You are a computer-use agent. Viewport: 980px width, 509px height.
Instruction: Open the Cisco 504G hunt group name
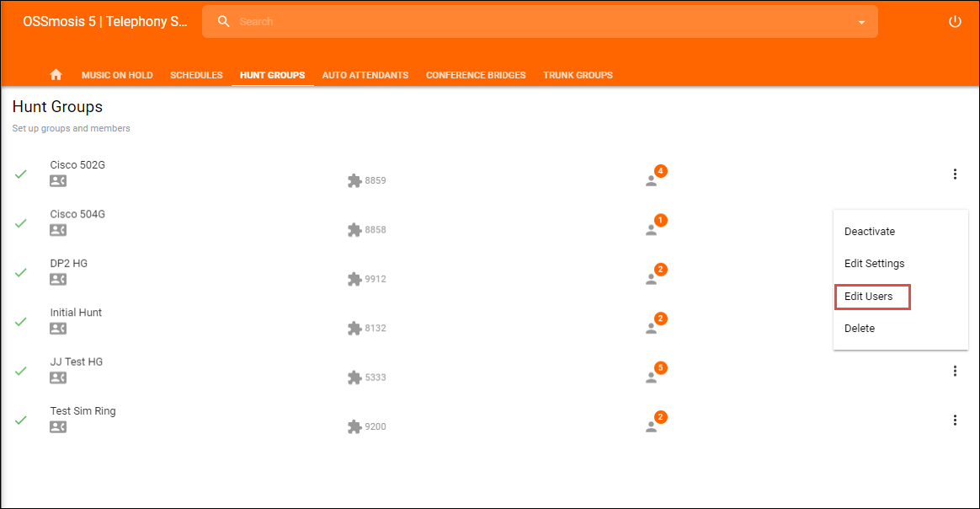click(x=77, y=214)
